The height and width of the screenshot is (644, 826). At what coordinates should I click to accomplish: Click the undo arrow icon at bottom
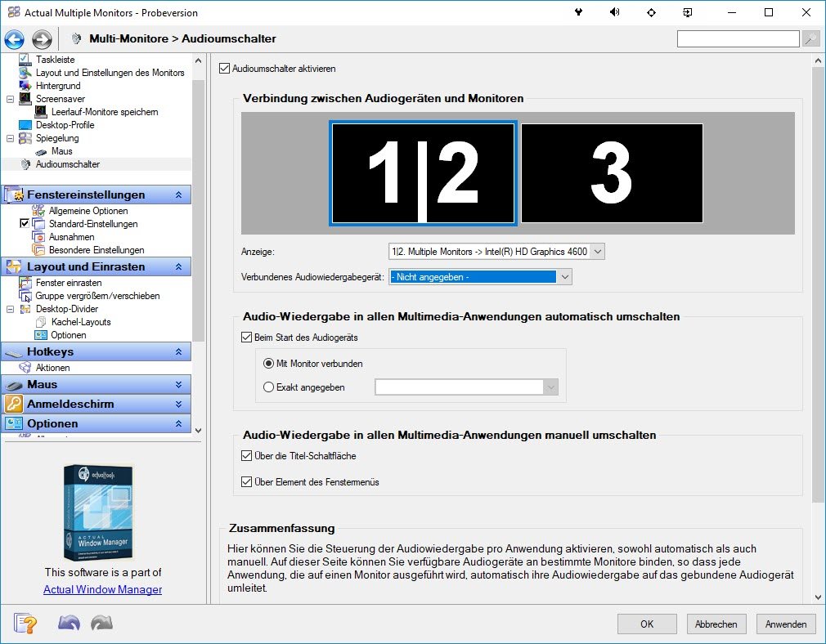(x=69, y=623)
